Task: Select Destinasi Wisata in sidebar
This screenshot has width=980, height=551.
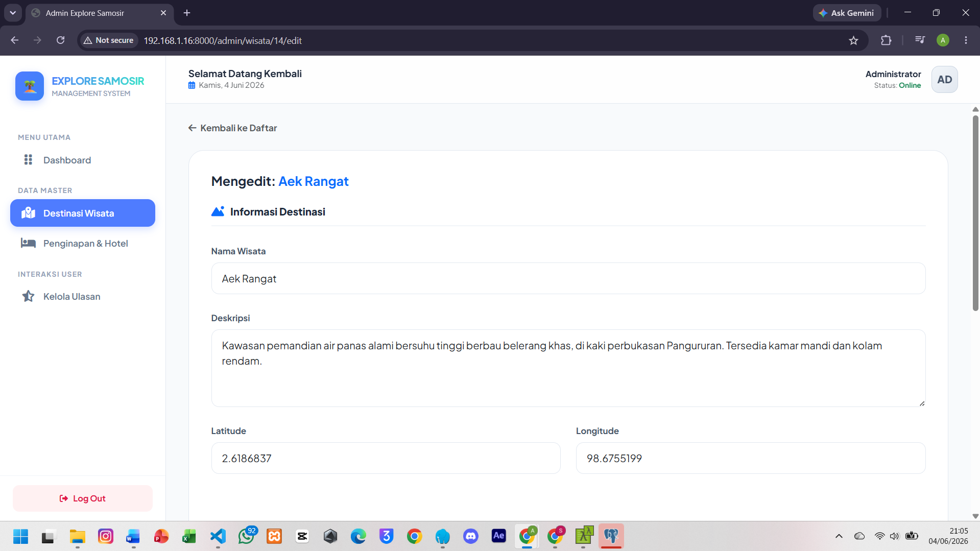Action: (83, 213)
